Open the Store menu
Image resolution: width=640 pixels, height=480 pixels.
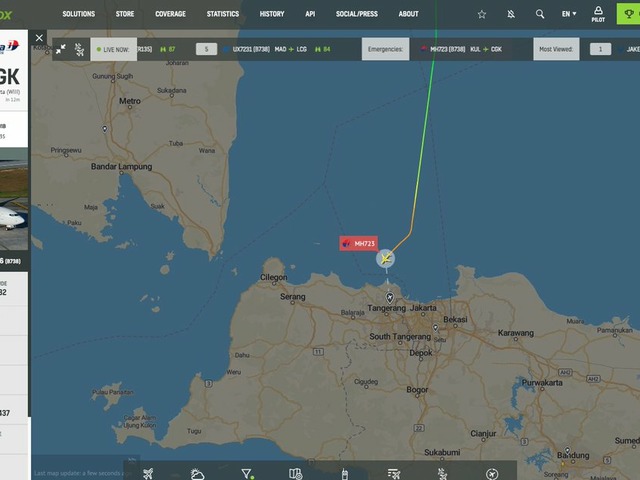tap(125, 14)
